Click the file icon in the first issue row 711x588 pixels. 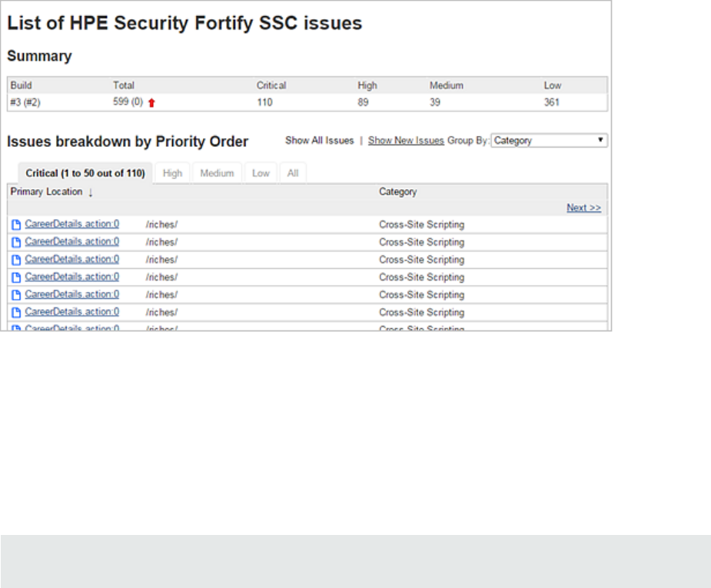pos(16,224)
